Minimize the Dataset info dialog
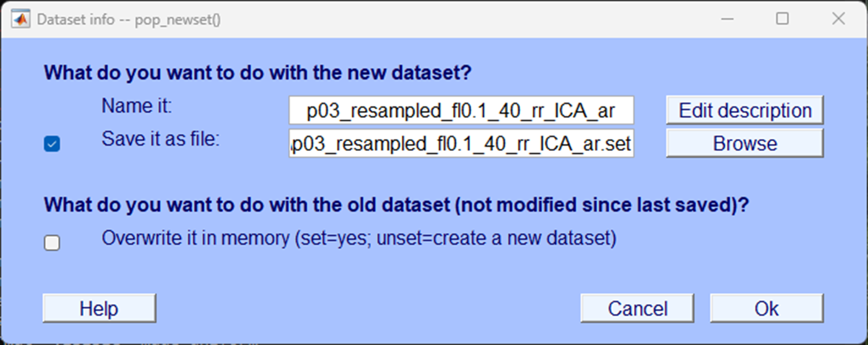 (x=727, y=19)
